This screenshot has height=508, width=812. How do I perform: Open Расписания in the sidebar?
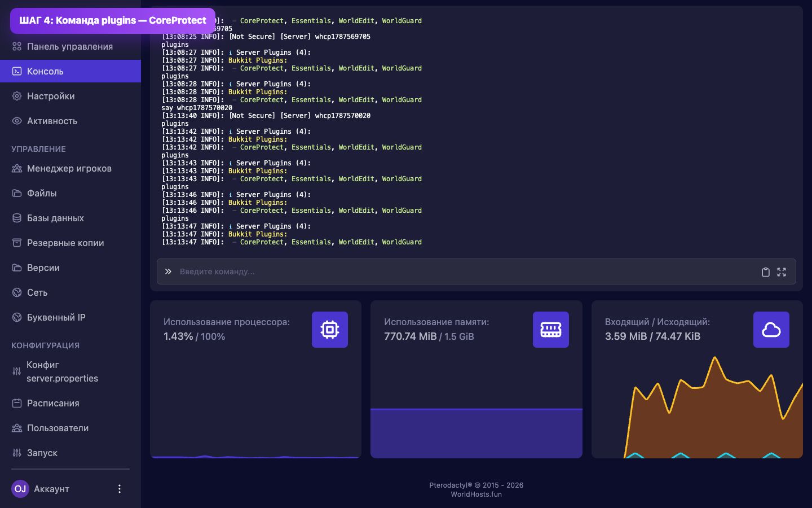[x=70, y=403]
